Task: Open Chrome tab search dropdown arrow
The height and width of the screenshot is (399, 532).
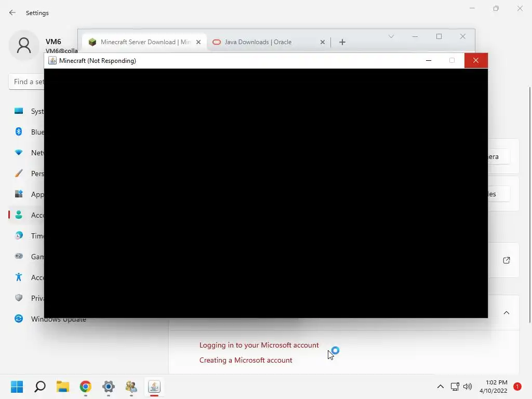Action: (x=391, y=36)
